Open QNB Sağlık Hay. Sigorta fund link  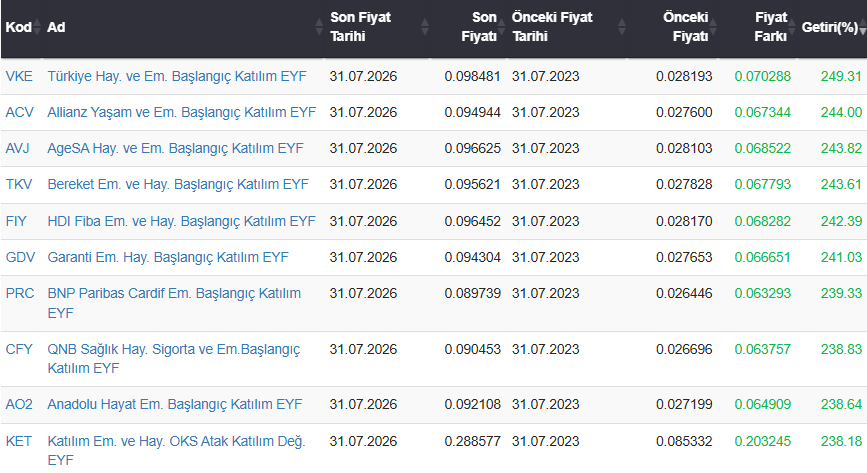pyautogui.click(x=174, y=358)
